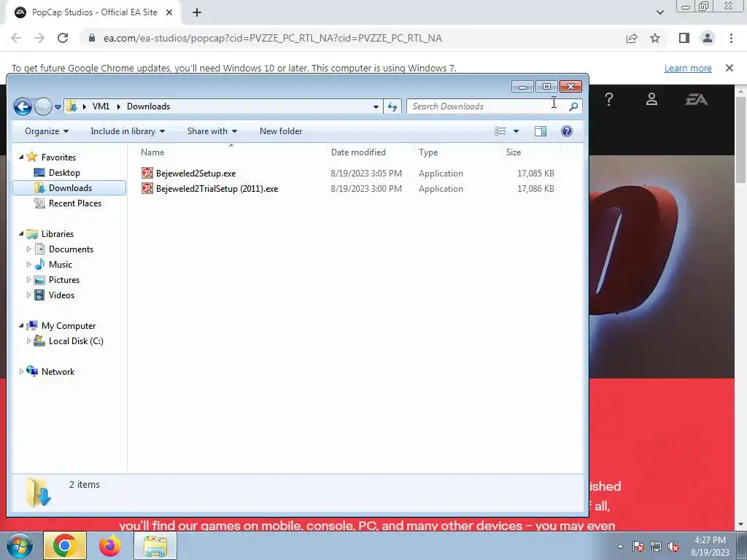Screen dimensions: 747x560
Task: Click Downloads in address breadcrumb
Action: [x=148, y=106]
